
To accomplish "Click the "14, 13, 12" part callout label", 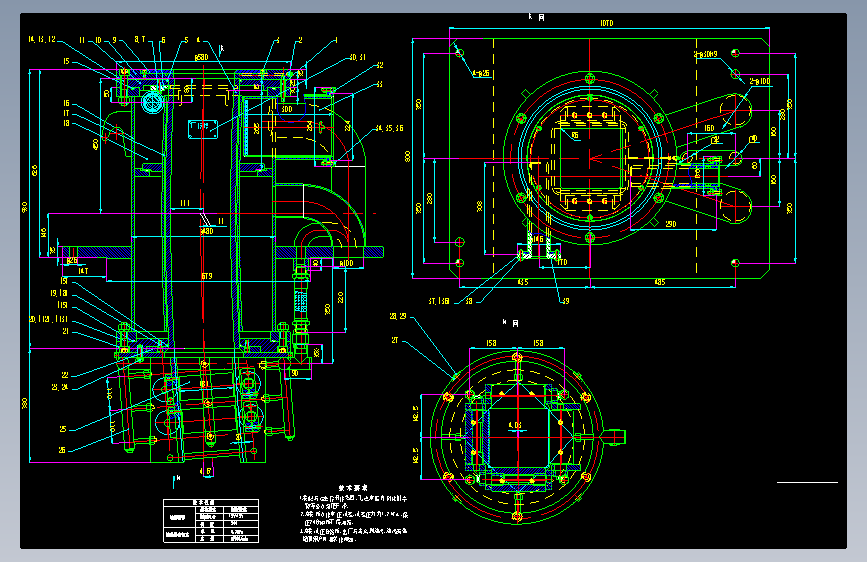I will [42, 39].
